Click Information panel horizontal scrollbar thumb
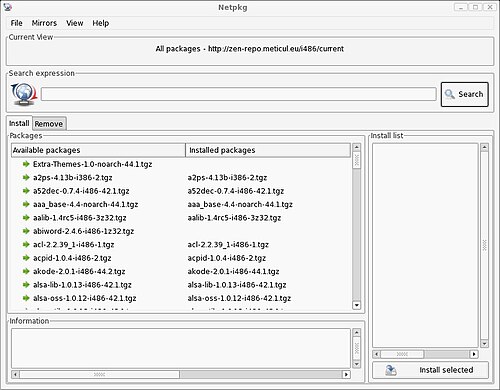Viewport: 500px width, 390px height. pos(99,374)
